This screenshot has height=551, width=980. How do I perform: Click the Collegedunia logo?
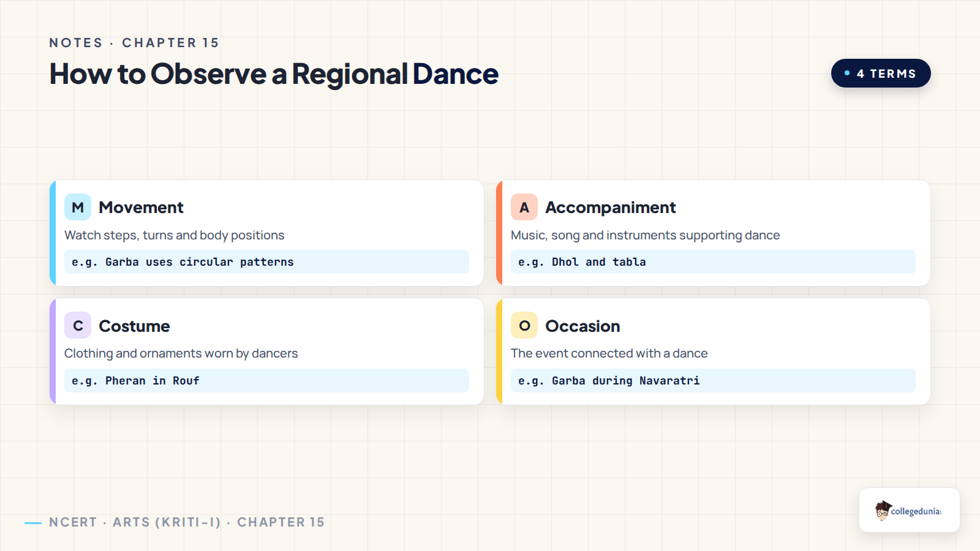909,510
